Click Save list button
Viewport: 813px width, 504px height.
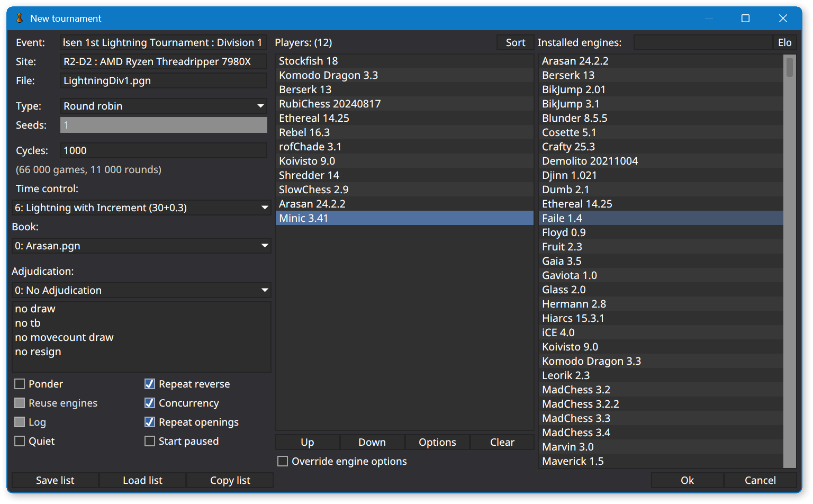(55, 480)
